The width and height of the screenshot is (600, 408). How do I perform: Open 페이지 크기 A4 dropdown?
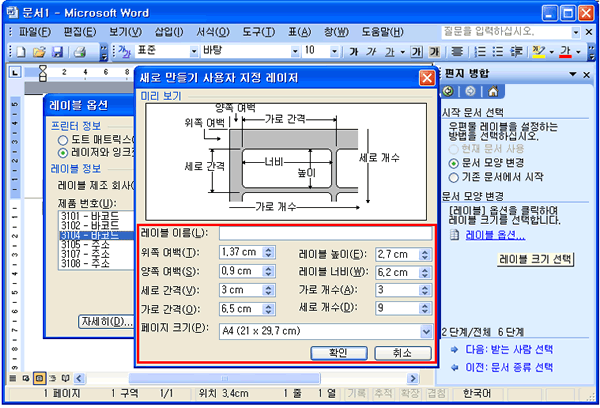426,331
